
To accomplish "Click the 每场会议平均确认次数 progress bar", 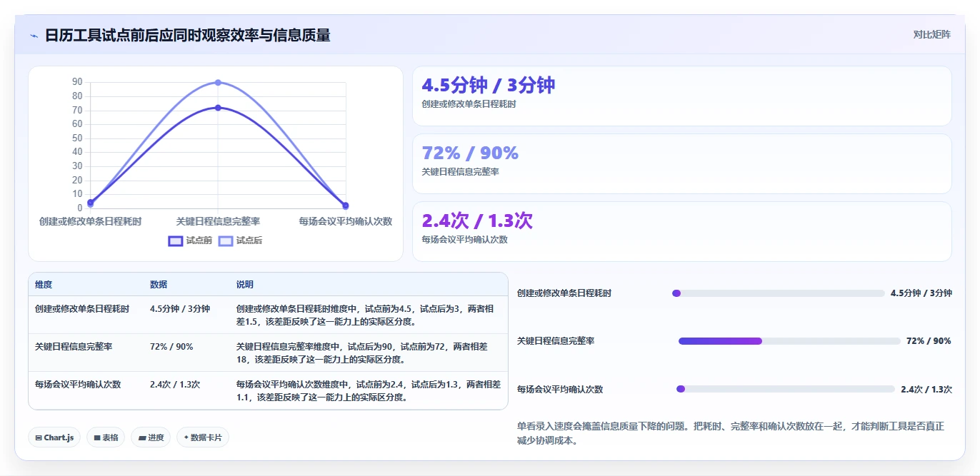I will click(x=786, y=389).
